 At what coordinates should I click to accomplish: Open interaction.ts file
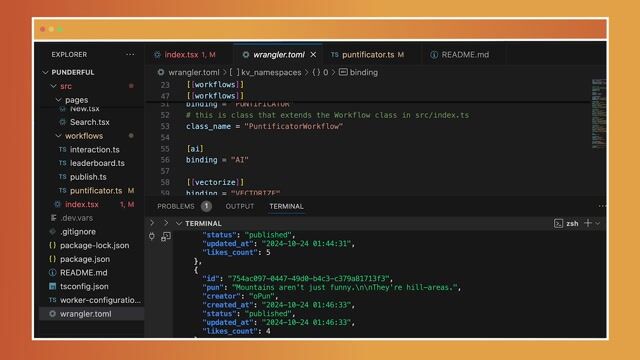[x=95, y=149]
